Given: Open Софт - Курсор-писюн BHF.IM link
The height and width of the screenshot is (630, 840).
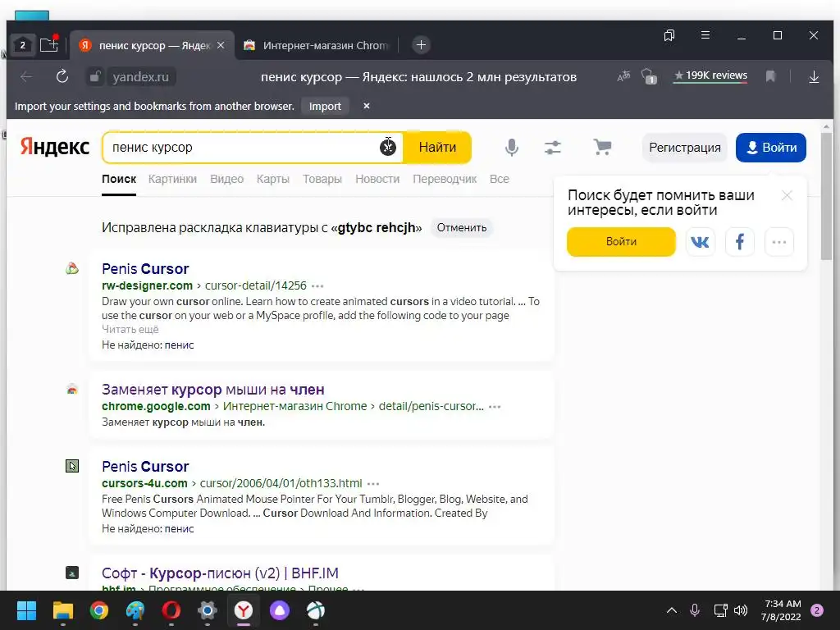Looking at the screenshot, I should pyautogui.click(x=220, y=573).
